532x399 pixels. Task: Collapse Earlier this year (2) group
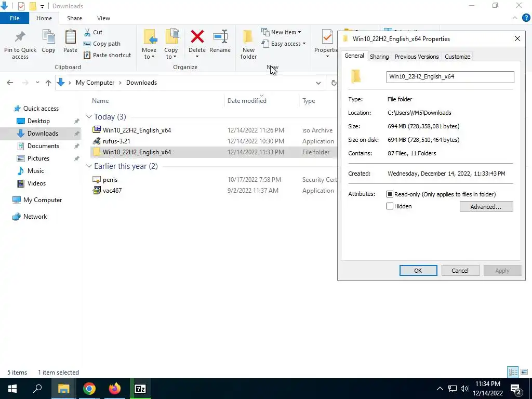[x=89, y=166]
